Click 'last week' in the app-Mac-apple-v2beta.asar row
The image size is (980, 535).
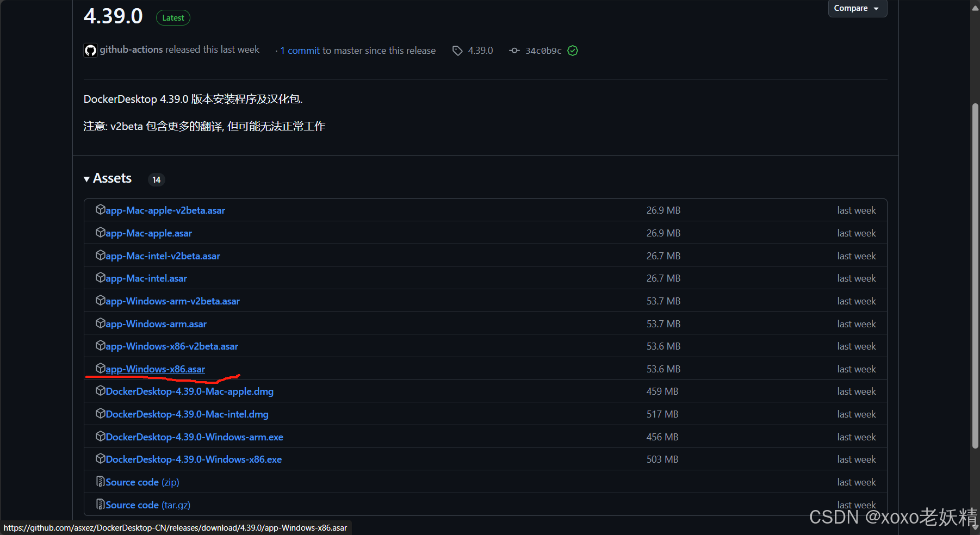(857, 210)
